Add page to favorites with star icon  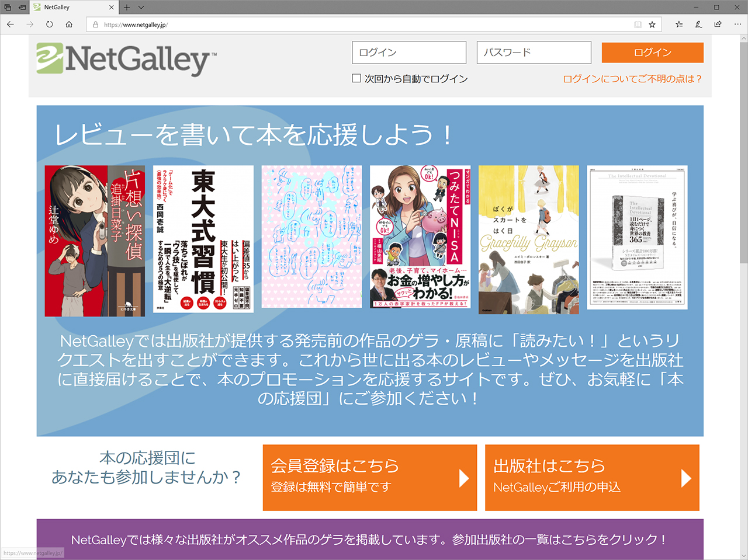[652, 25]
